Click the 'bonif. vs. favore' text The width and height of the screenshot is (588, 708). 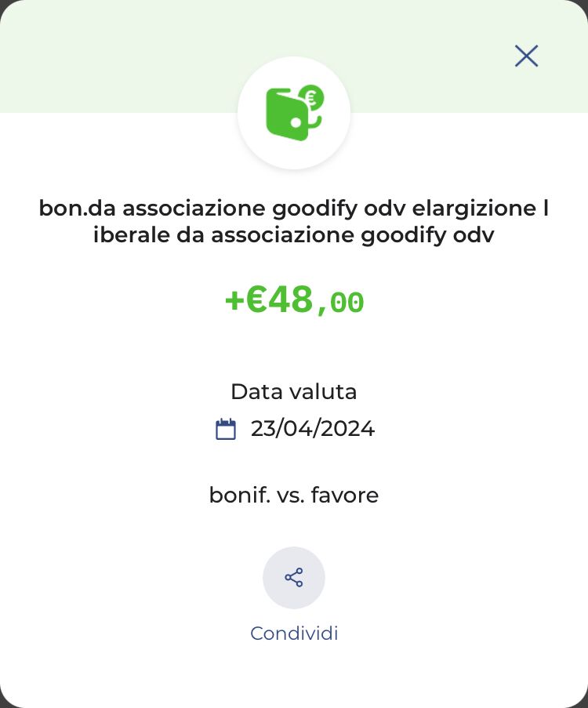pos(294,496)
